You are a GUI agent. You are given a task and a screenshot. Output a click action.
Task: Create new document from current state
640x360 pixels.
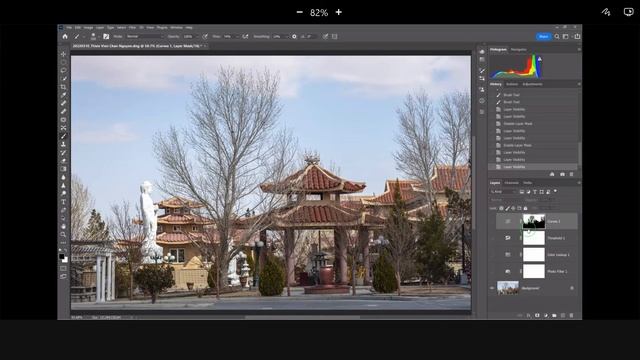(x=552, y=174)
